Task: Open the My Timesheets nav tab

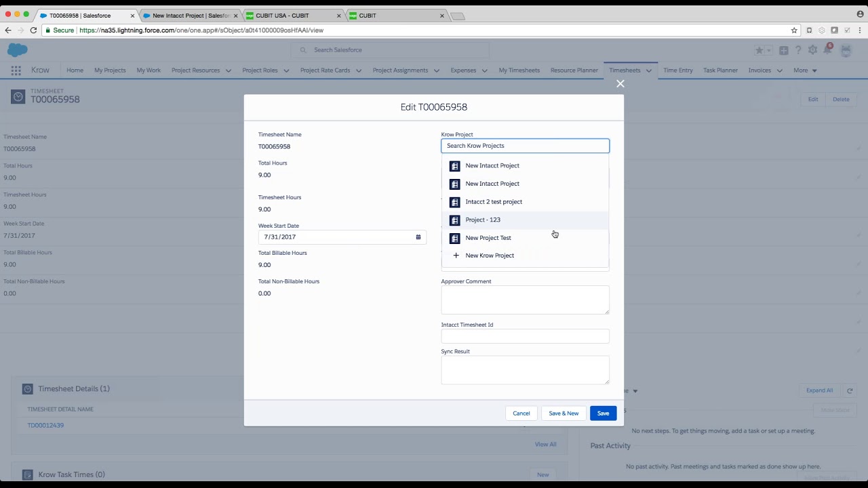Action: [519, 70]
